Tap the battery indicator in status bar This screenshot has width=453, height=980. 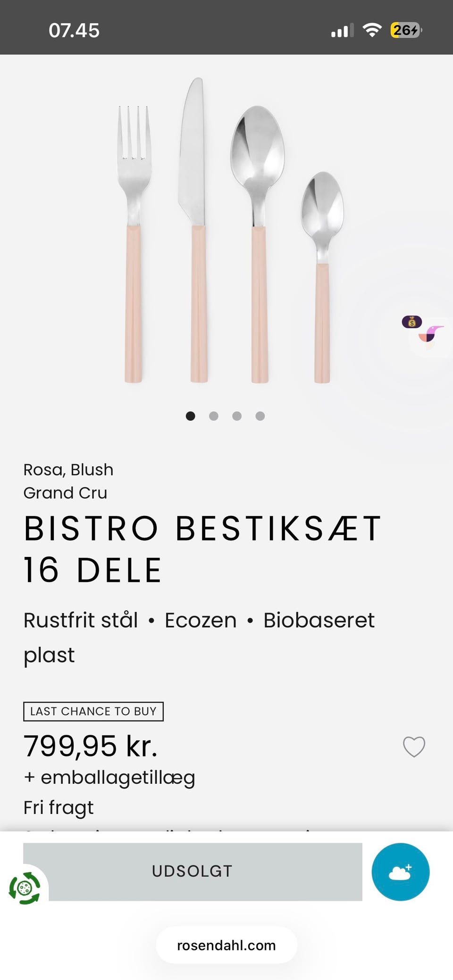[406, 31]
